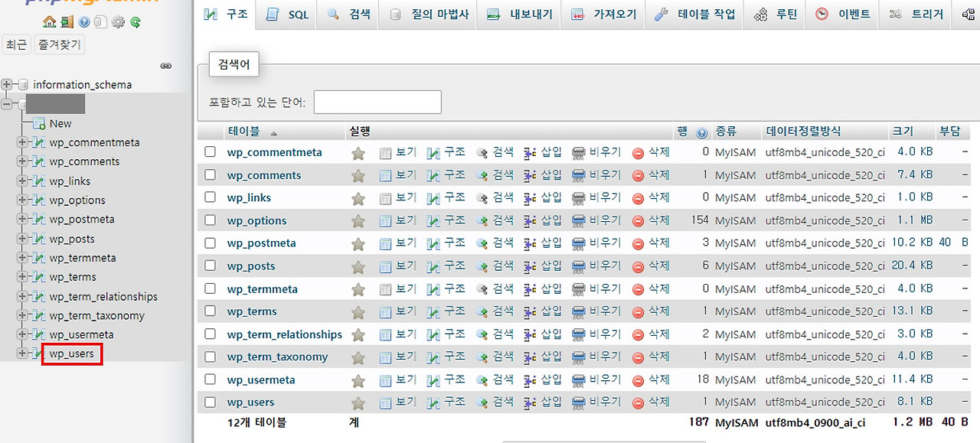
Task: Open the 가져오기 import tab
Action: click(603, 14)
